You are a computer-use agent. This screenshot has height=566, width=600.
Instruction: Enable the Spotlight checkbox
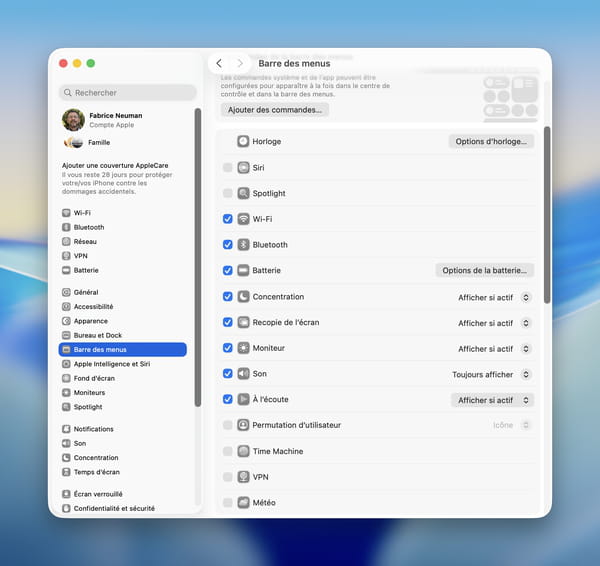tap(228, 193)
